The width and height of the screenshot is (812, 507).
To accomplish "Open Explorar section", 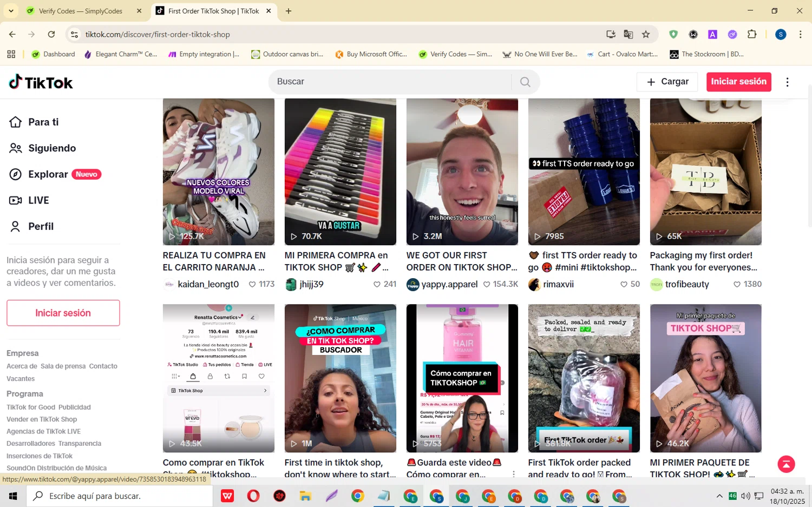I will (55, 174).
